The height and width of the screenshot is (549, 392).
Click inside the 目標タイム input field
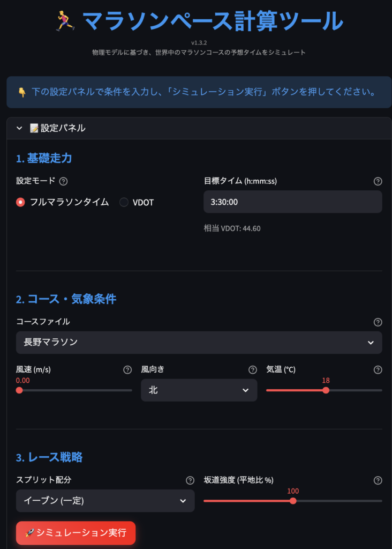coord(292,201)
